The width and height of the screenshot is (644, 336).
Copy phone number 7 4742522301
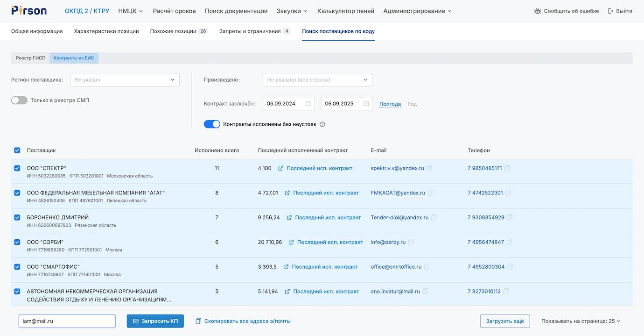pos(509,193)
